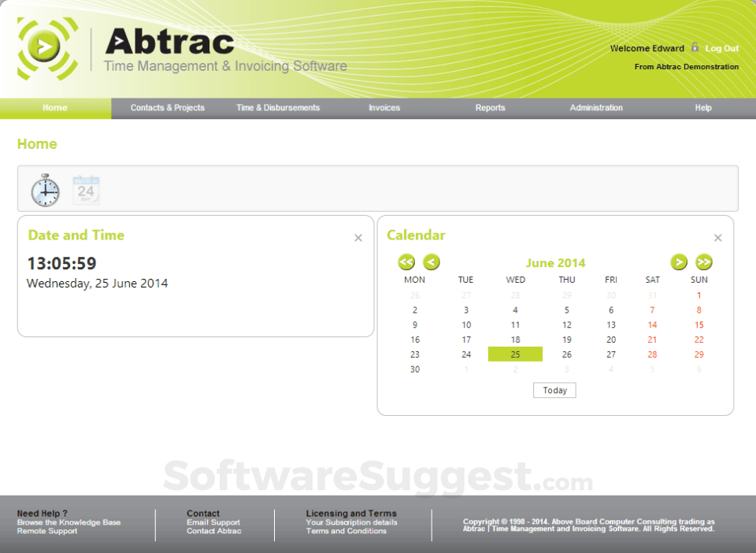Open the stopwatch Date and Time widget icon
Image resolution: width=756 pixels, height=553 pixels.
[x=46, y=191]
